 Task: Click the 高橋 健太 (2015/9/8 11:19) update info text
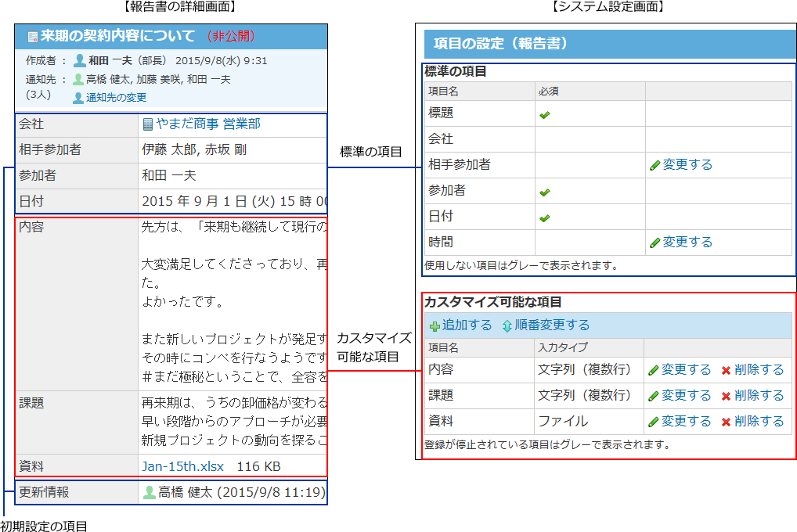[x=242, y=492]
